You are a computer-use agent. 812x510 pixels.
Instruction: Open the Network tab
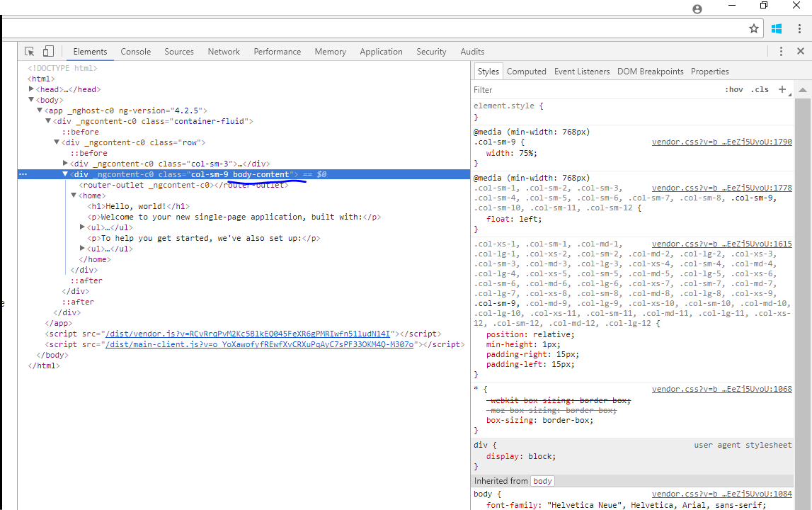[x=224, y=51]
